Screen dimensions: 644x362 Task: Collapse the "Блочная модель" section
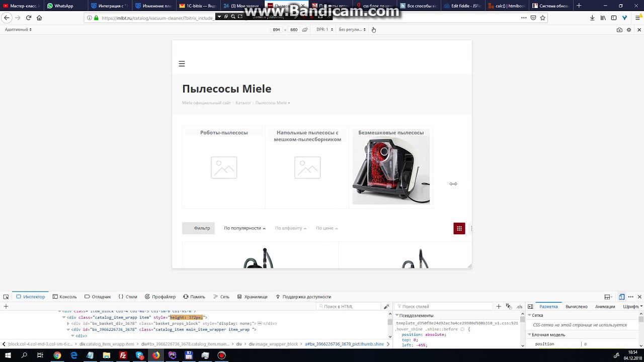pyautogui.click(x=530, y=335)
